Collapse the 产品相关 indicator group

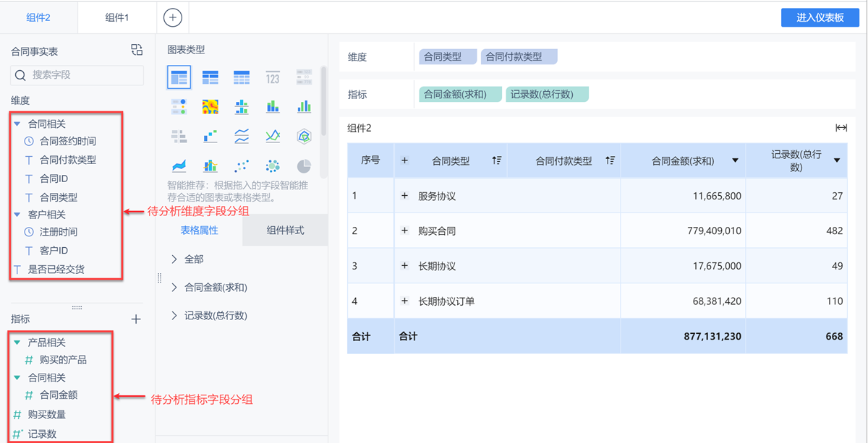click(17, 343)
